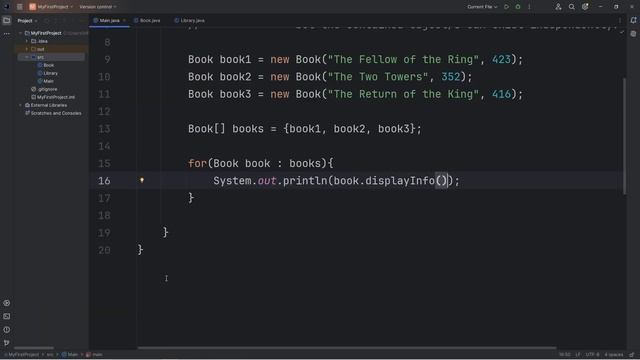The height and width of the screenshot is (360, 640).
Task: Open editor tabs options menu
Action: point(620,20)
